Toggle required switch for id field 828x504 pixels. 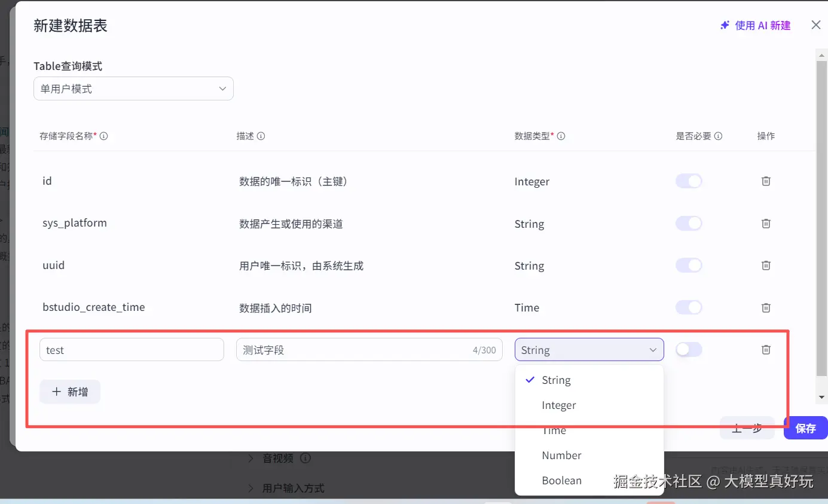tap(689, 181)
